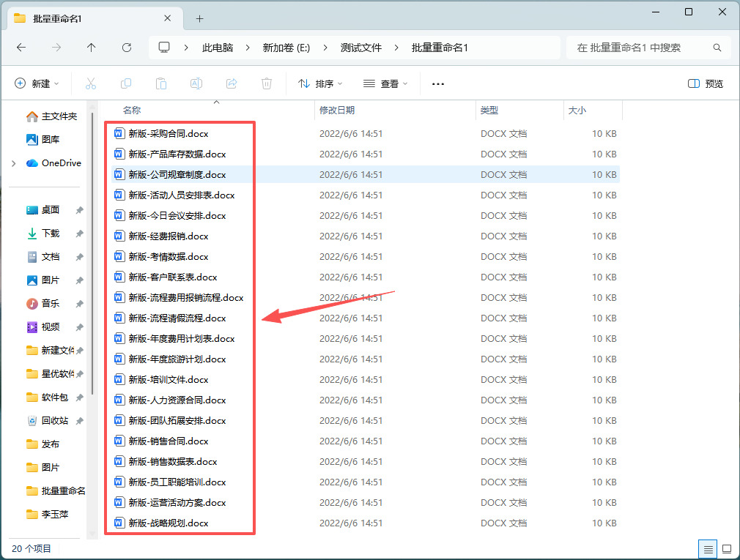Click the Rename icon in toolbar

click(x=196, y=84)
